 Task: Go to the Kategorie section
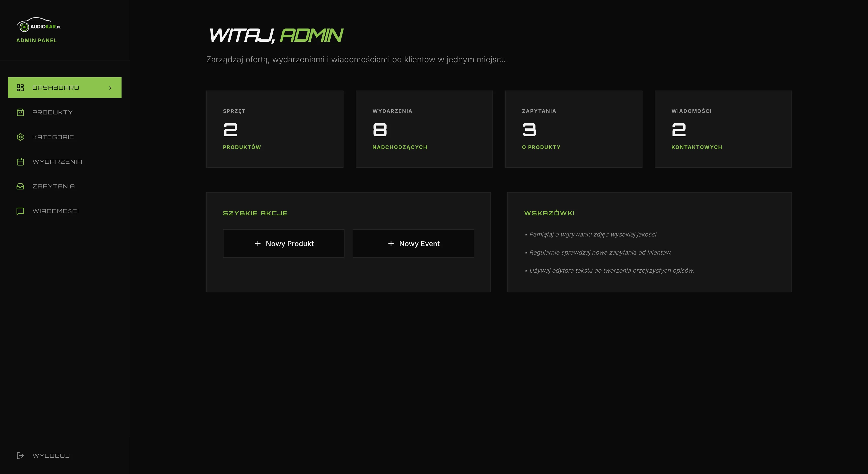[53, 137]
